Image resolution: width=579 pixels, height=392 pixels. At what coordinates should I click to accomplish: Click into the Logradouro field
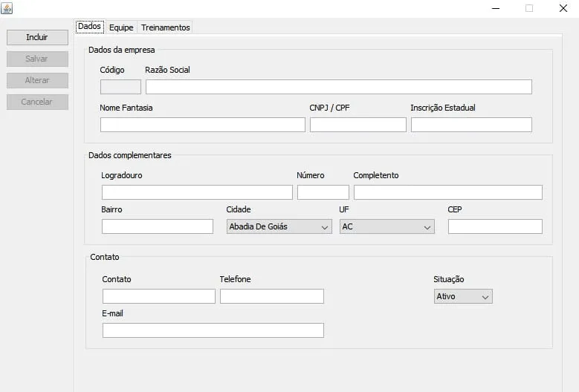pos(197,192)
